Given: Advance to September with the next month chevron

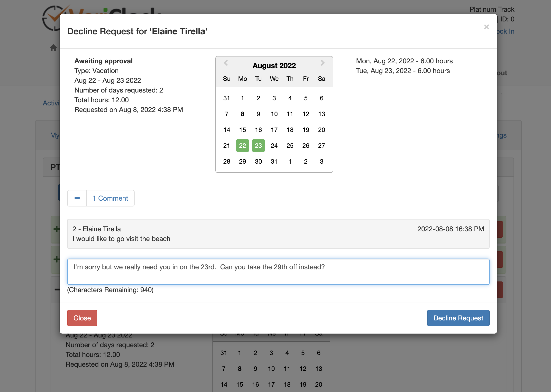Looking at the screenshot, I should click(x=322, y=63).
